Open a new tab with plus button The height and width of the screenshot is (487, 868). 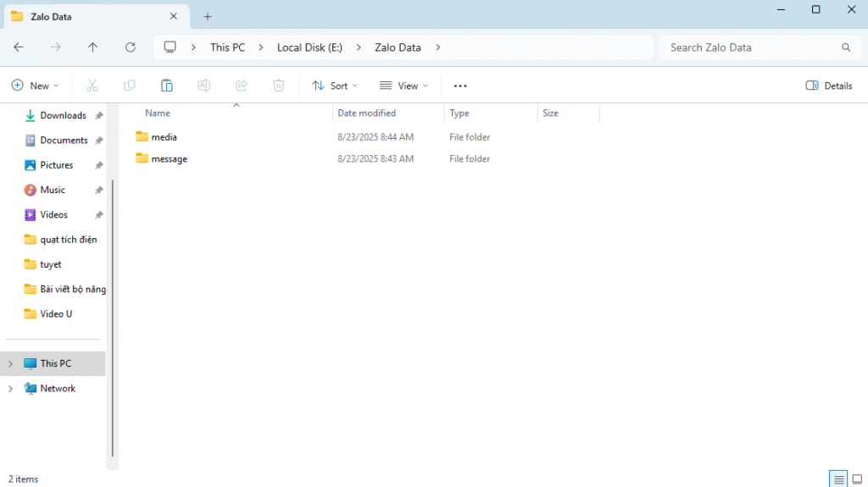[x=208, y=16]
